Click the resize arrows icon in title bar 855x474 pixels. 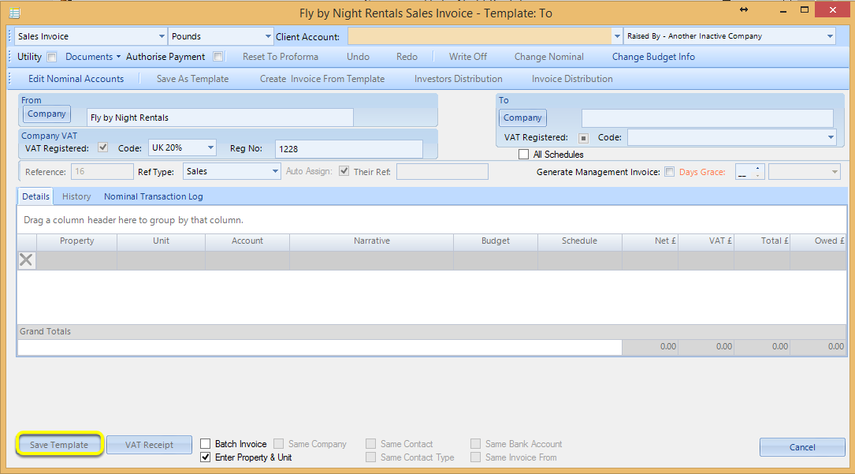click(x=744, y=10)
